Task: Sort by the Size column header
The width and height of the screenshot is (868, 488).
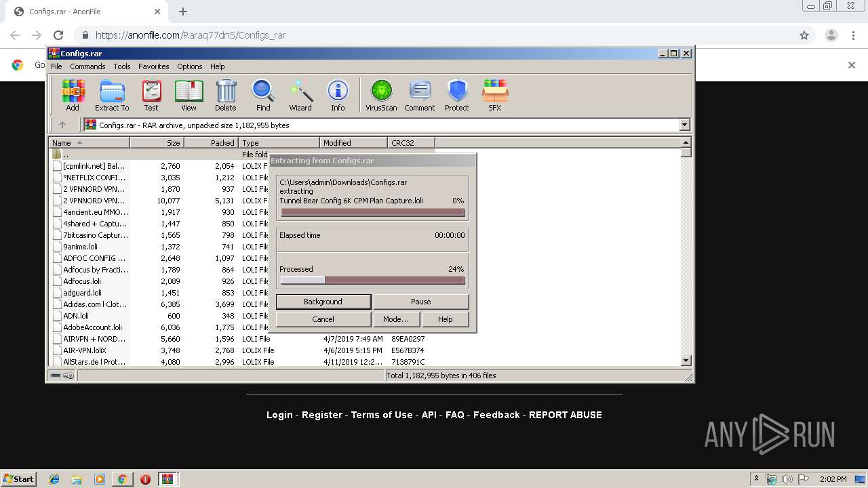Action: coord(157,142)
